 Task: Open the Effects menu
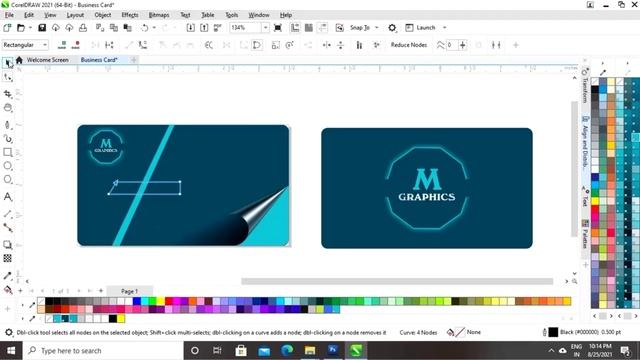point(130,15)
